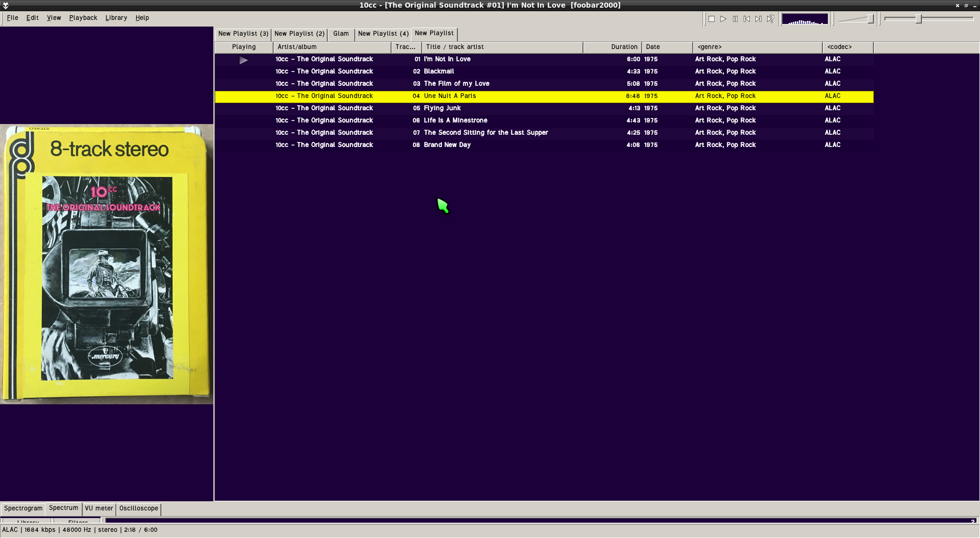Pause the track with the Pause button
Screen dimensions: 980x538
pyautogui.click(x=735, y=19)
